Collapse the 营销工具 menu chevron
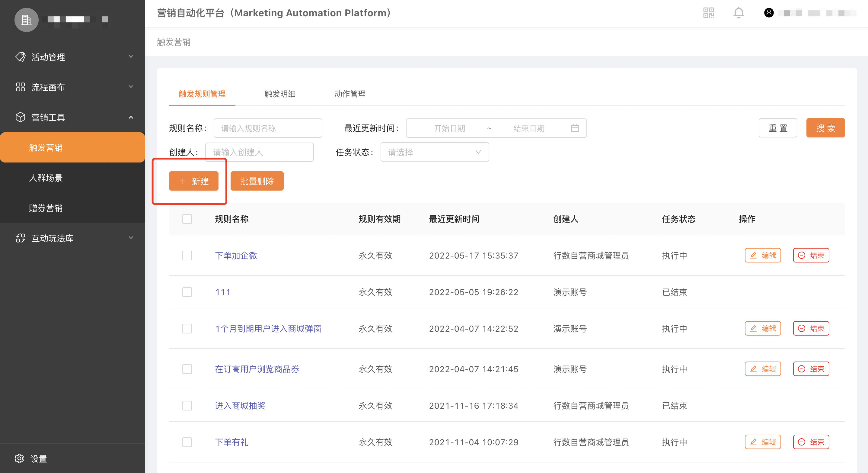This screenshot has width=868, height=473. 131,117
